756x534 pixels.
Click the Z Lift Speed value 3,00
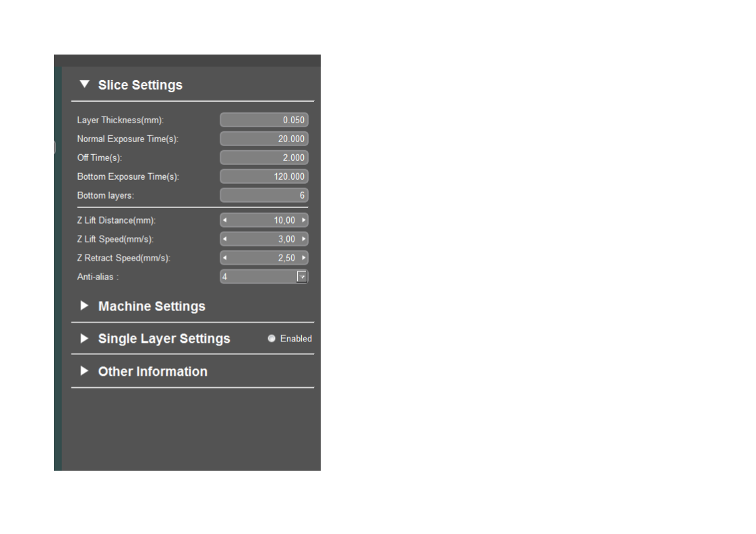(286, 239)
